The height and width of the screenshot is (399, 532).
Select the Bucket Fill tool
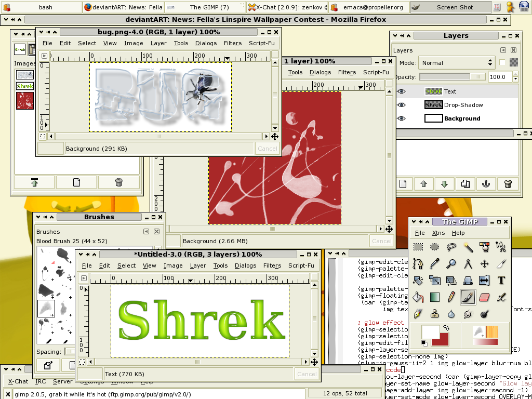point(418,298)
